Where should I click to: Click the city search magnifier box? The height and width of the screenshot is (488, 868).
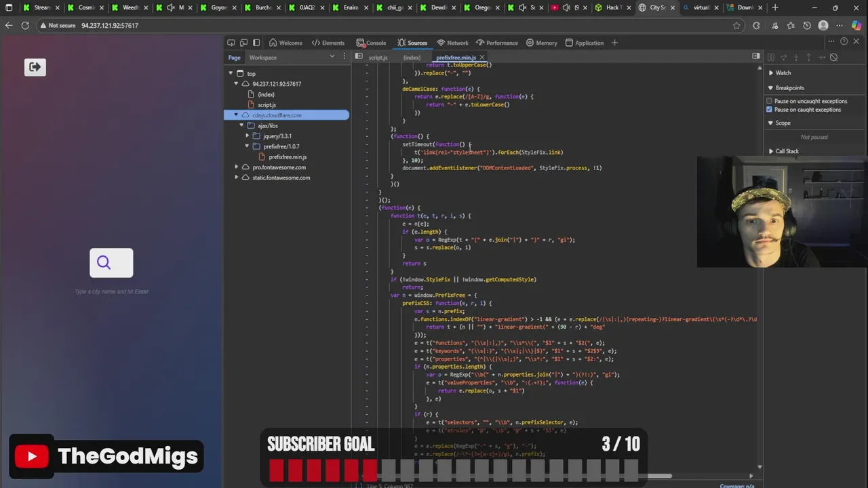coord(111,263)
